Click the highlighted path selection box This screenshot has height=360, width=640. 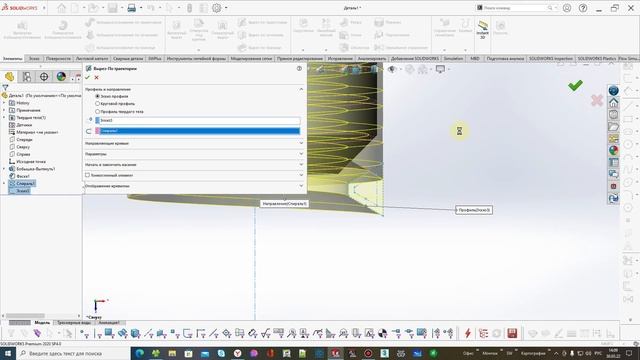tap(198, 131)
